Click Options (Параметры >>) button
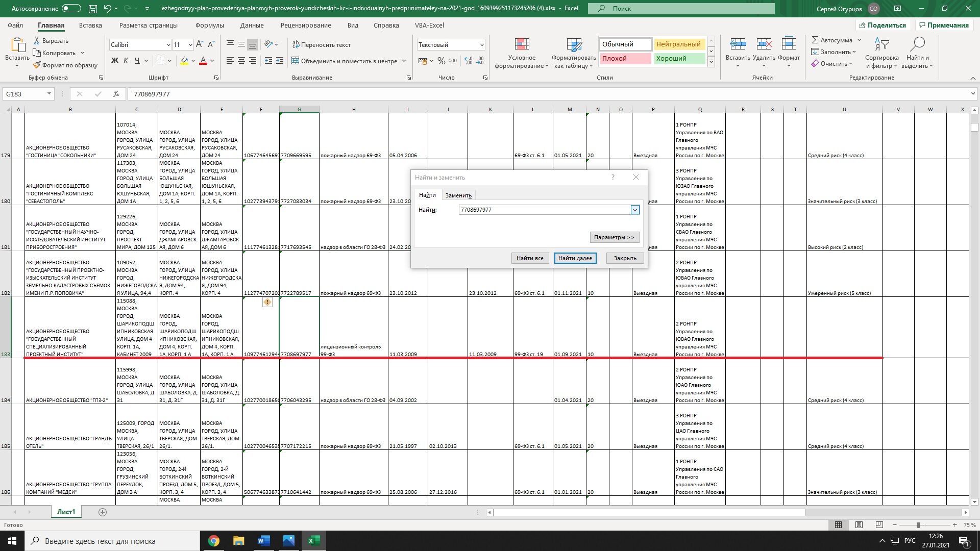980x551 pixels. coord(614,237)
